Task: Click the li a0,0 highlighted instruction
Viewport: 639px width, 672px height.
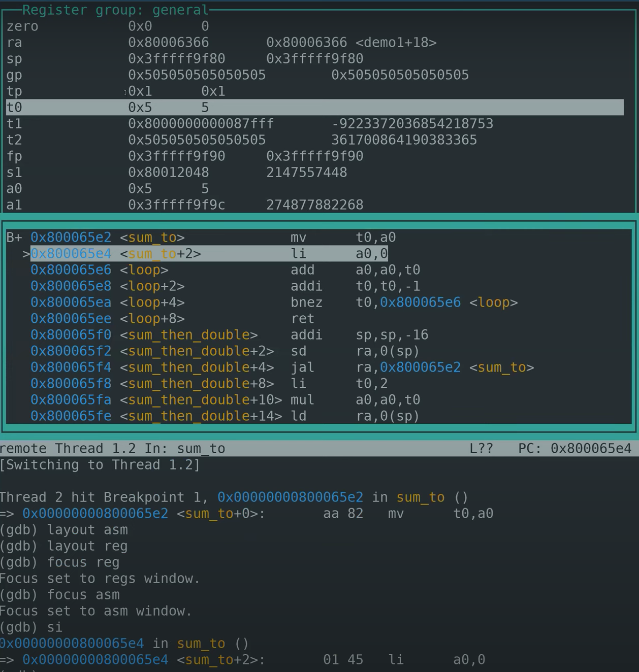Action: click(339, 254)
